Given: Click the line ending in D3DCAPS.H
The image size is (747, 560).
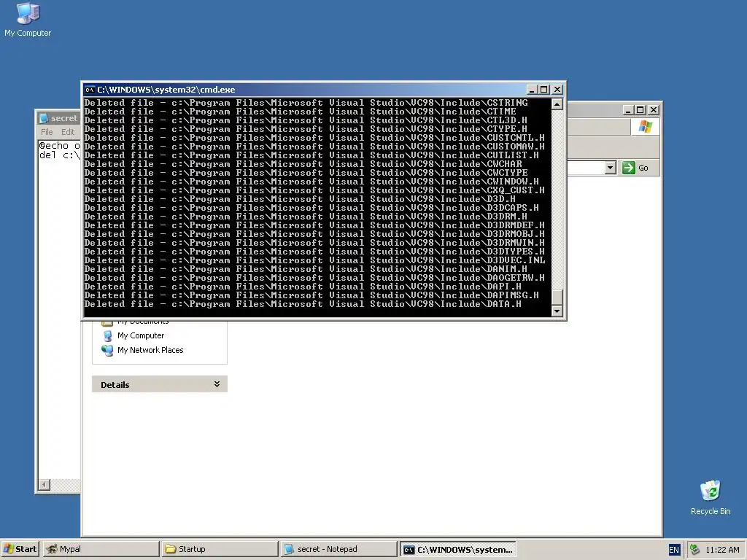Looking at the screenshot, I should pos(311,208).
